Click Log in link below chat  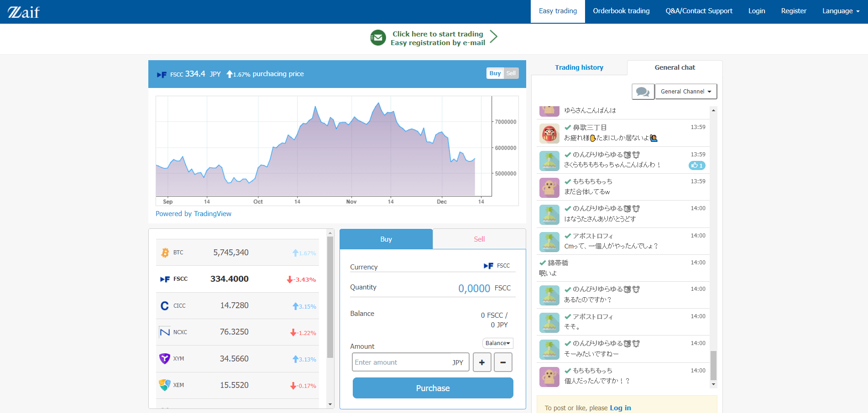[x=620, y=408]
